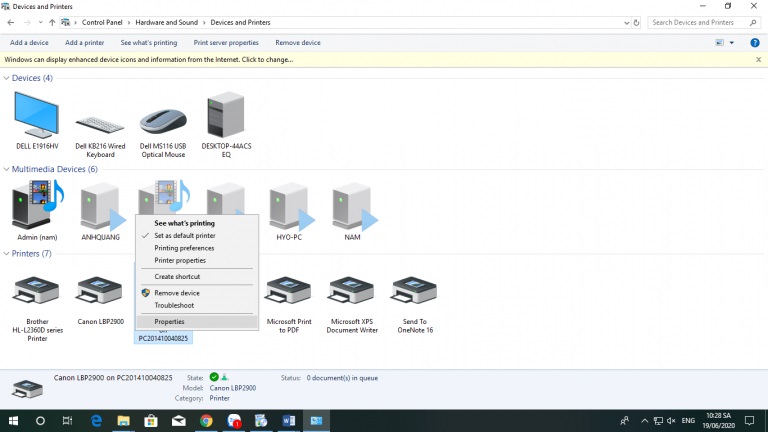Open the notification center icon
Viewport: 768px width, 432px height.
pyautogui.click(x=749, y=421)
